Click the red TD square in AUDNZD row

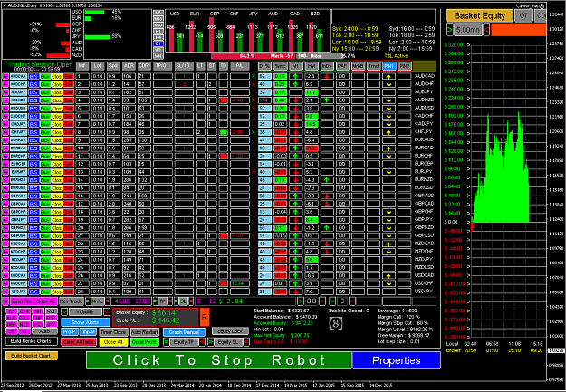click(224, 100)
